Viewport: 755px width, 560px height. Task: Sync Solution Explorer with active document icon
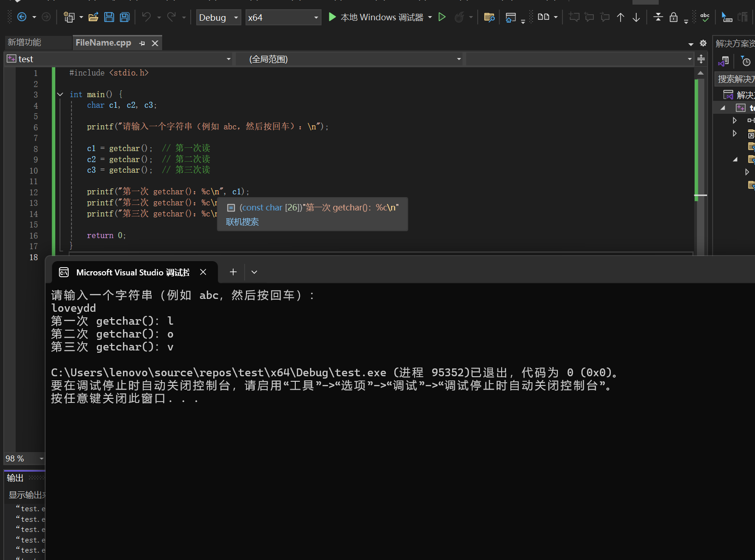pyautogui.click(x=724, y=60)
